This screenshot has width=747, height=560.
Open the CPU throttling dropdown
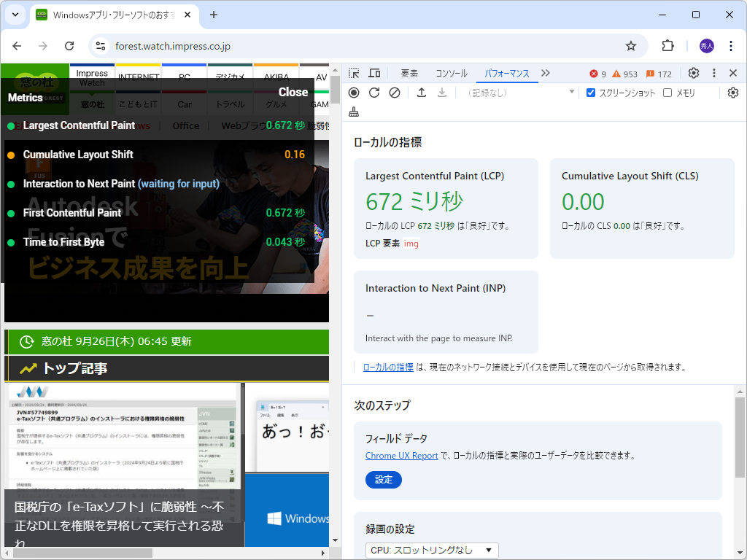coord(432,550)
